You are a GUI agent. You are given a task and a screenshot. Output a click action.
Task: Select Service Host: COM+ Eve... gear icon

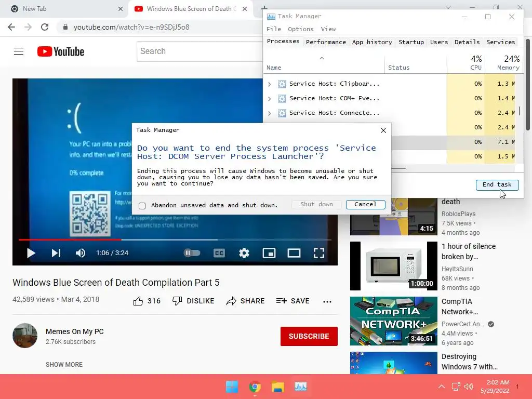tap(282, 98)
